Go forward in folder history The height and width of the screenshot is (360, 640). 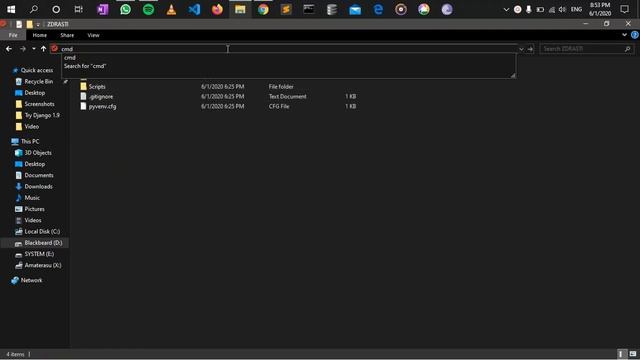(x=23, y=49)
